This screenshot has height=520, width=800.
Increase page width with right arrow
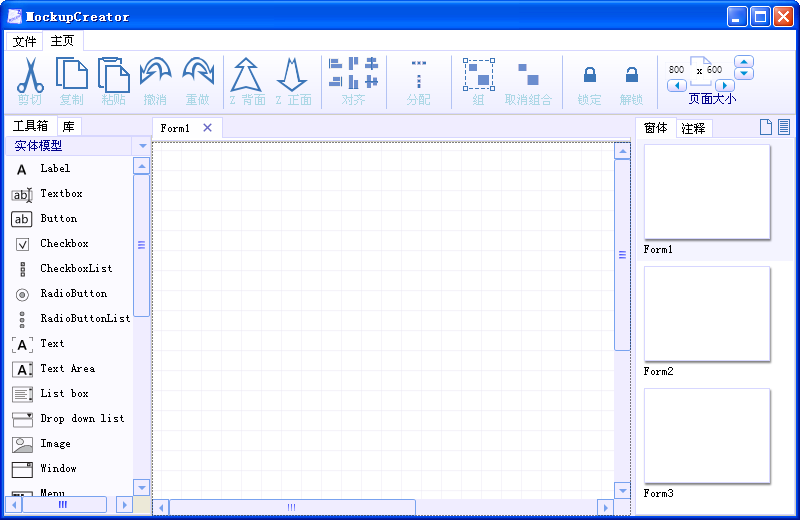725,86
